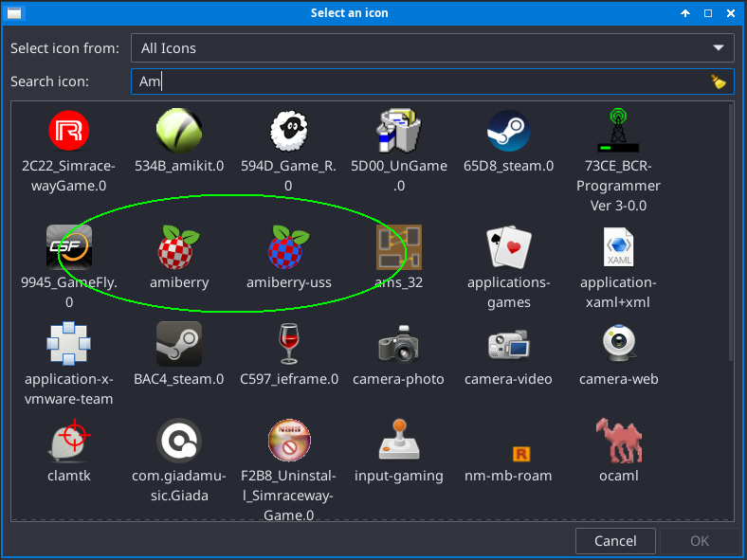Click the icon list vertical scrollbar
Viewport: 747px width, 560px height.
[x=731, y=232]
